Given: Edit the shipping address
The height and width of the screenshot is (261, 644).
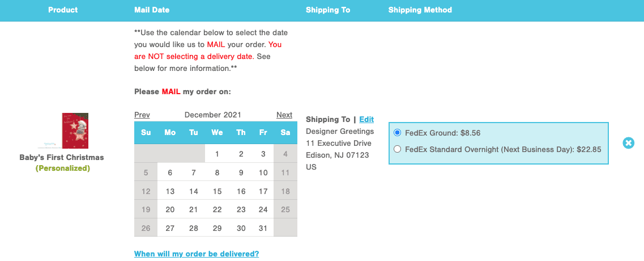Looking at the screenshot, I should [x=366, y=119].
